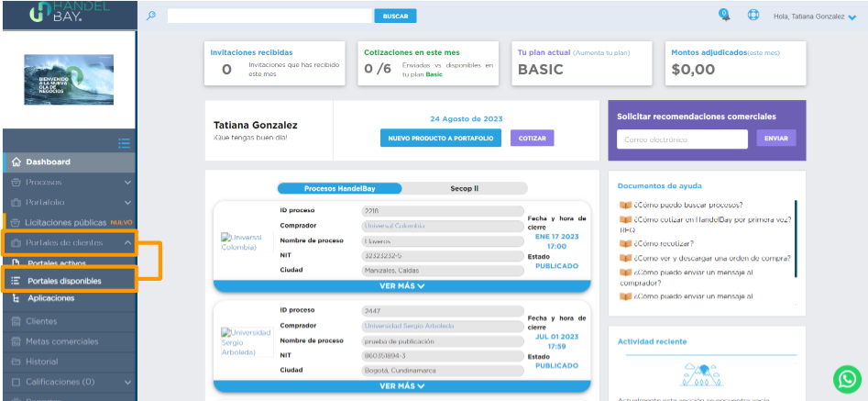Click the Calificaciones icon
868x401 pixels.
tap(16, 382)
